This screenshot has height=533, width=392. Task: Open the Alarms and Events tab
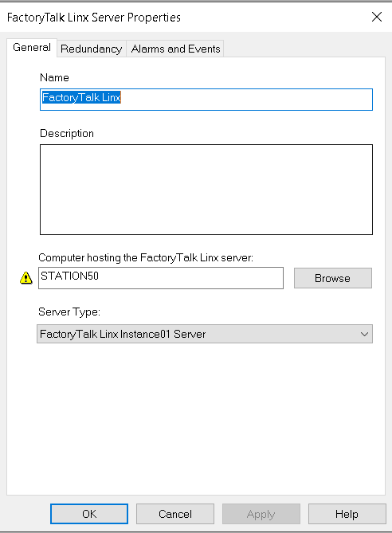coord(175,49)
